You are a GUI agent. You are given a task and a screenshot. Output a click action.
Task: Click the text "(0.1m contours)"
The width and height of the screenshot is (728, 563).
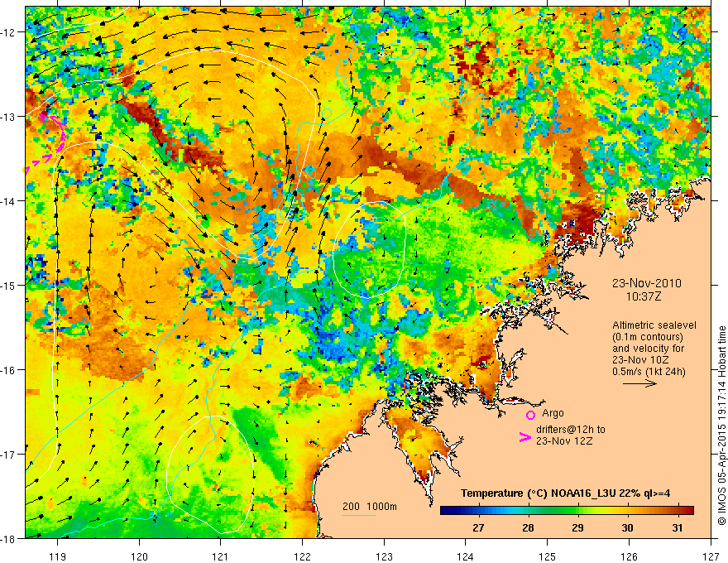pyautogui.click(x=648, y=337)
